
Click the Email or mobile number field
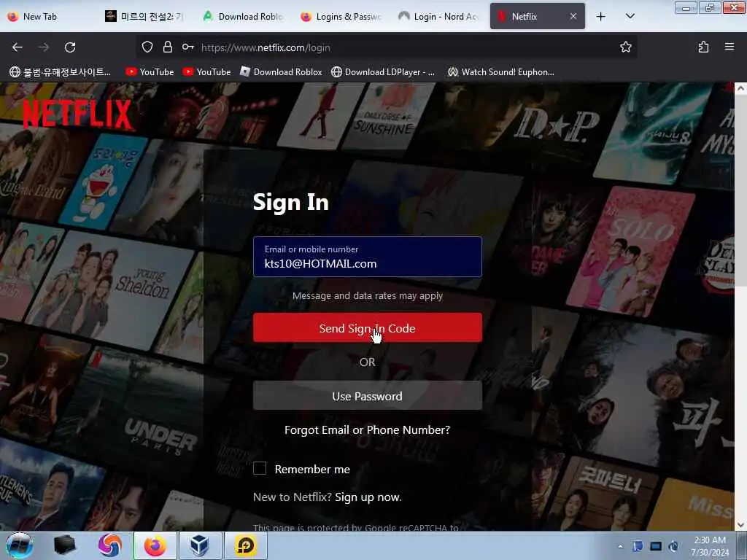(368, 257)
